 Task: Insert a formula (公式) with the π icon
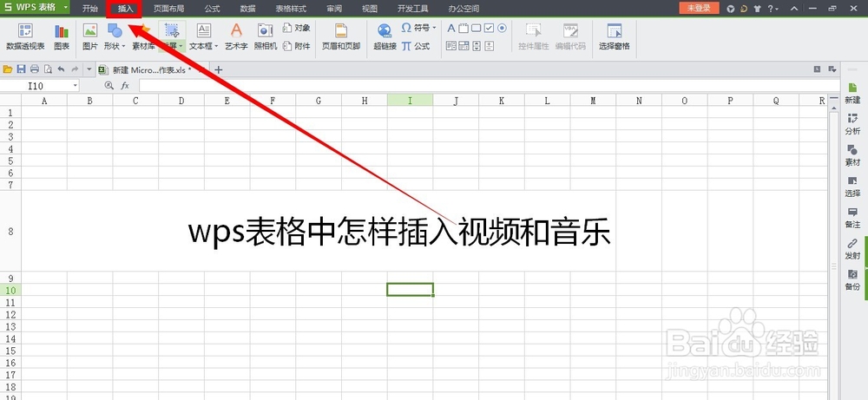pyautogui.click(x=416, y=46)
